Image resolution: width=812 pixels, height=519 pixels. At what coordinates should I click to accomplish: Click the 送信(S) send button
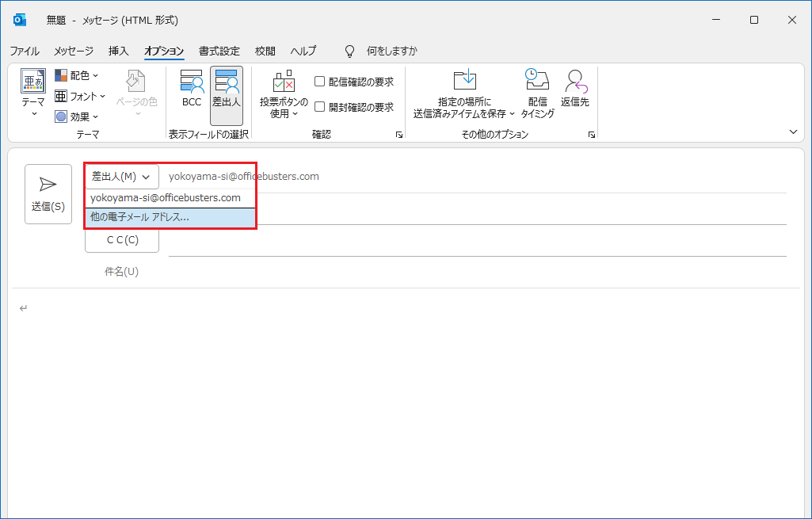(x=48, y=194)
